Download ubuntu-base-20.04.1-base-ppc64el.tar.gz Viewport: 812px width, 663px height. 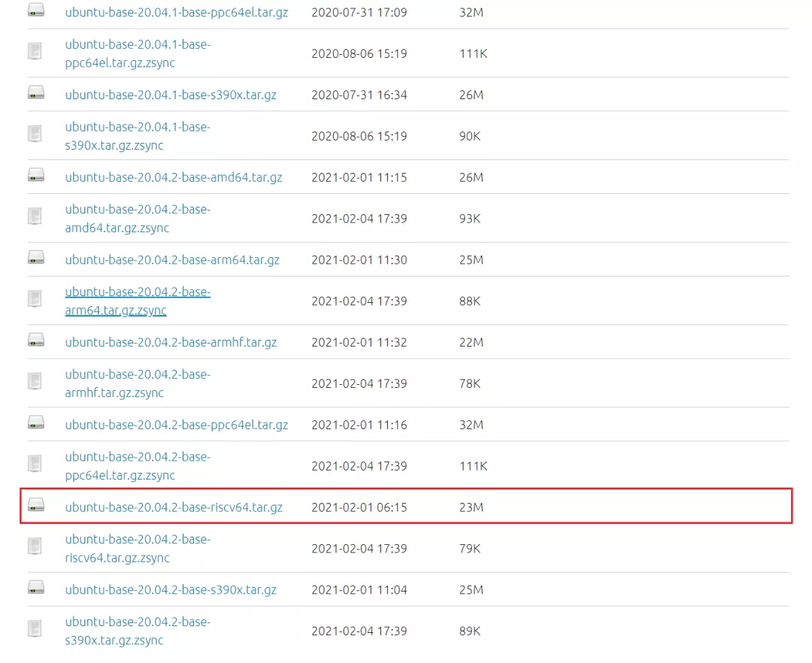coord(177,13)
